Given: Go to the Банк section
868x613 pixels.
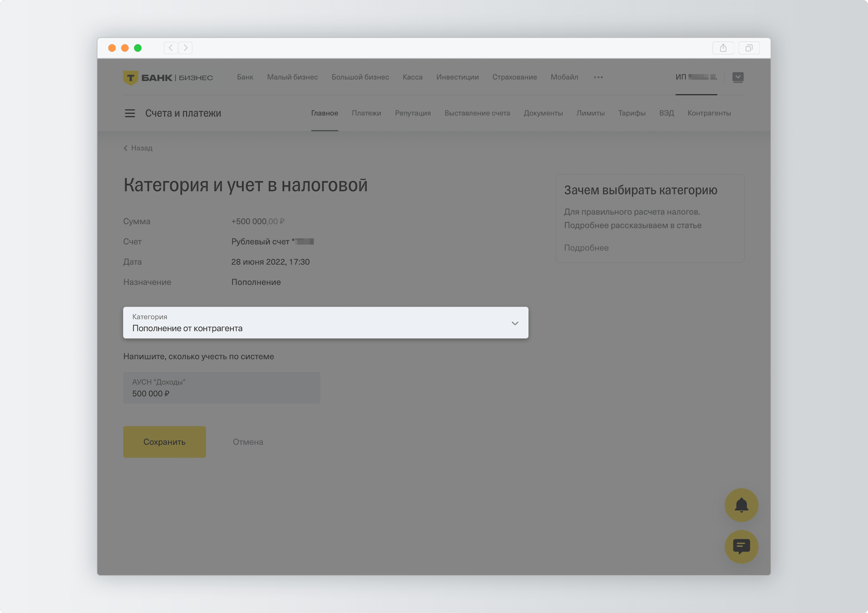Looking at the screenshot, I should [245, 77].
